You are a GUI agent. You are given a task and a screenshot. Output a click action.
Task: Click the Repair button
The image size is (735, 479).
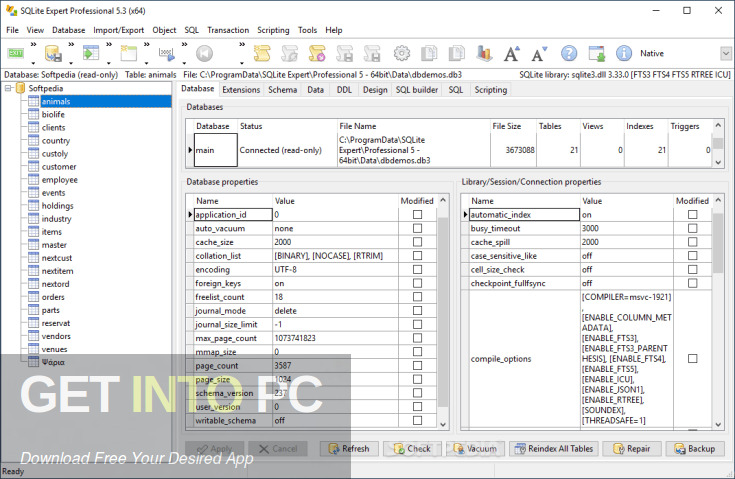coord(632,449)
